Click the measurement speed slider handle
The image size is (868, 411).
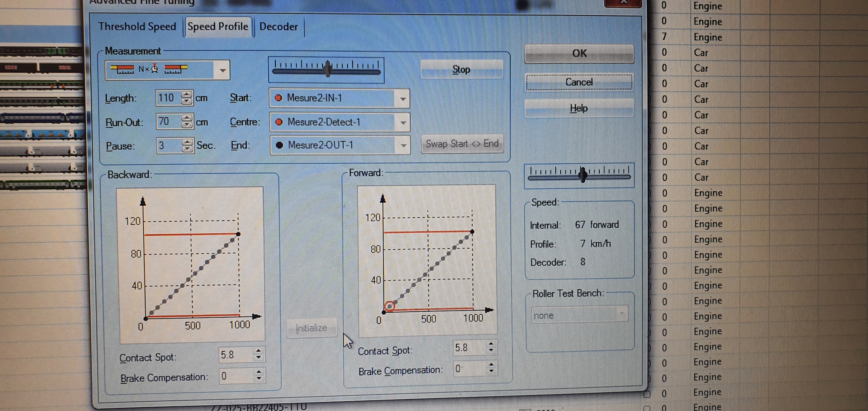[x=328, y=69]
